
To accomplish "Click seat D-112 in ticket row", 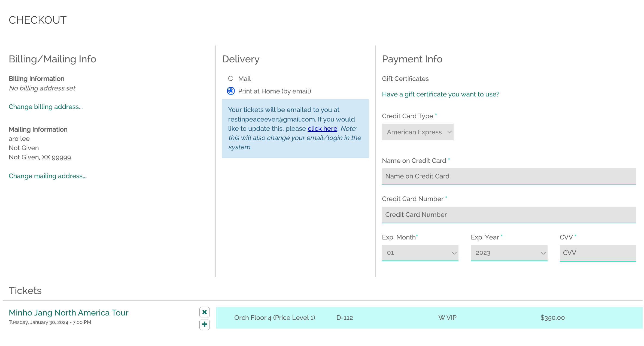I will (344, 318).
